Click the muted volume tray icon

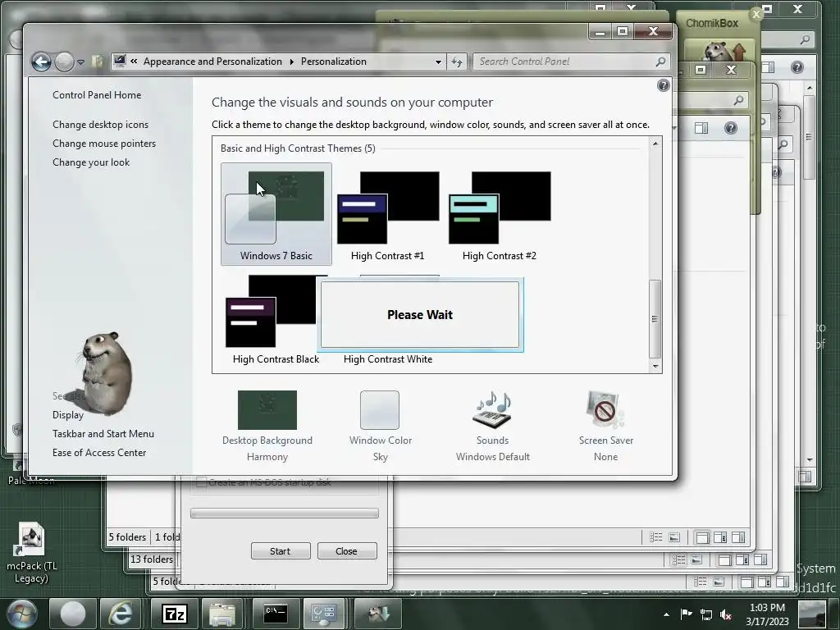coord(726,614)
